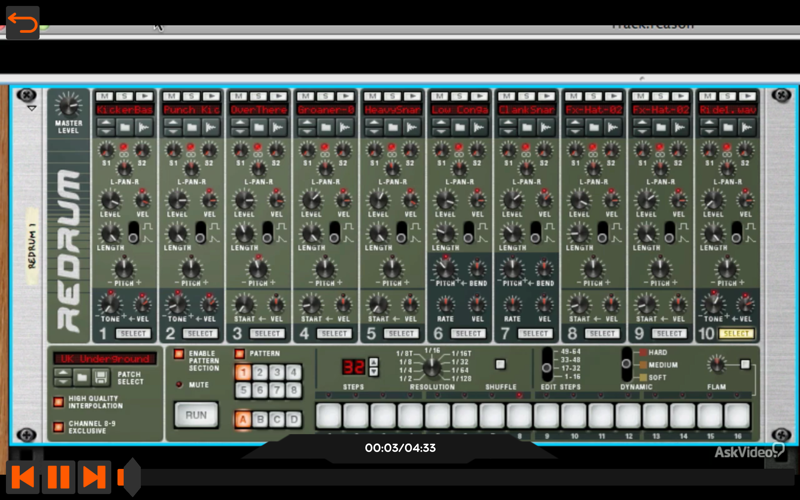800x500 pixels.
Task: Click OverThere sample name display
Action: [259, 110]
